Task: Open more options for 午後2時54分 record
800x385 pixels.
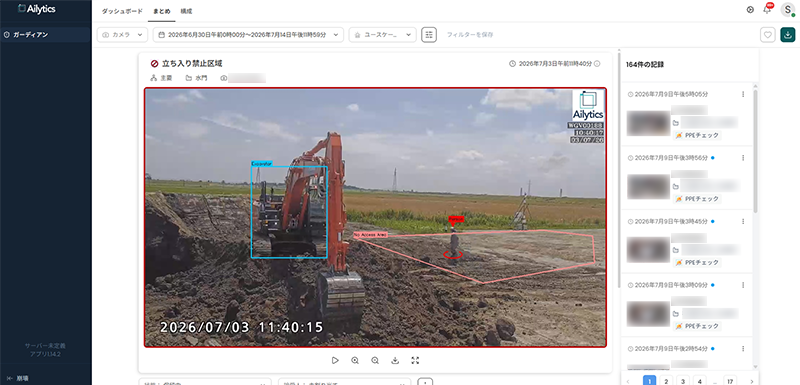Action: [x=743, y=349]
